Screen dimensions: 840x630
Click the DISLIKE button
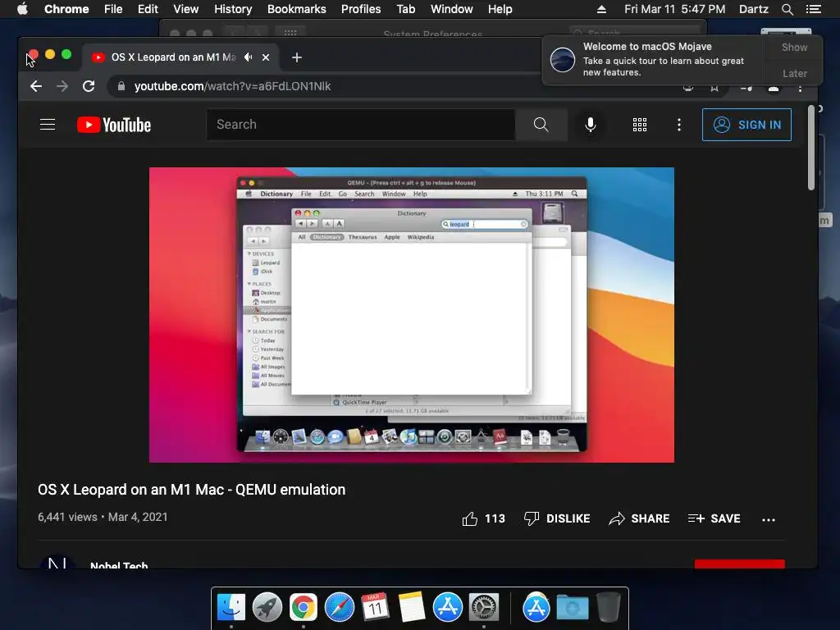point(557,518)
